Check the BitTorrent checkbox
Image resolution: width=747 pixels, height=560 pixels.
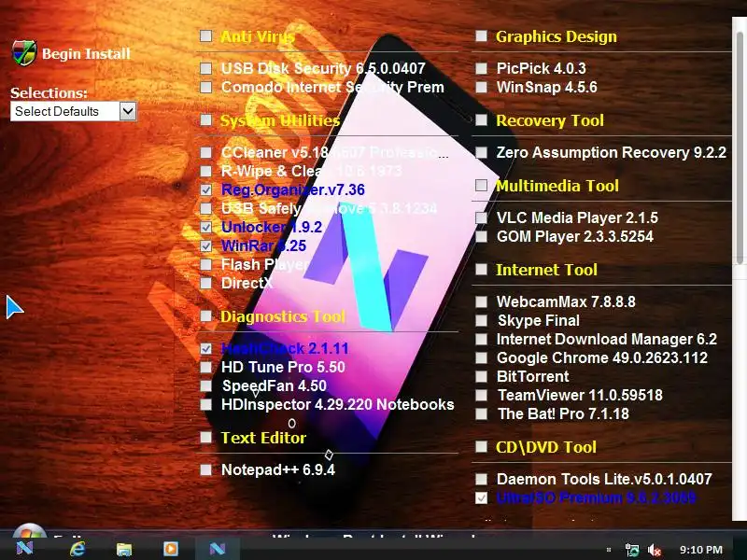(482, 376)
